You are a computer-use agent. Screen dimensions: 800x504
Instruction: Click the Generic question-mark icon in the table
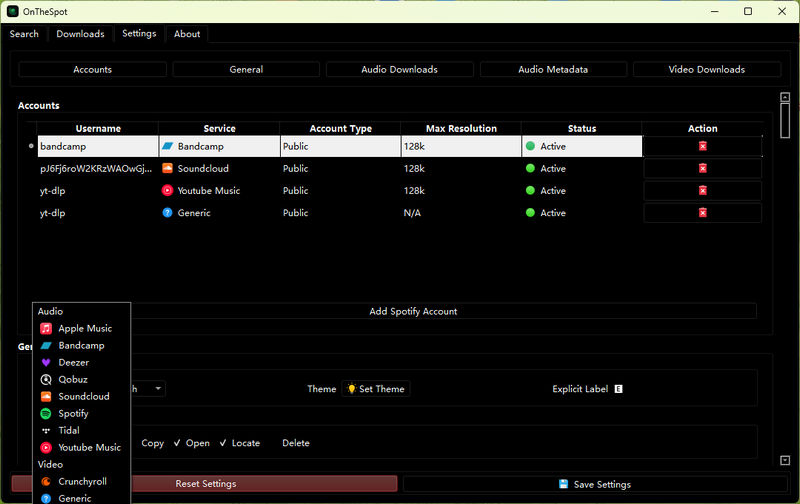(x=167, y=213)
